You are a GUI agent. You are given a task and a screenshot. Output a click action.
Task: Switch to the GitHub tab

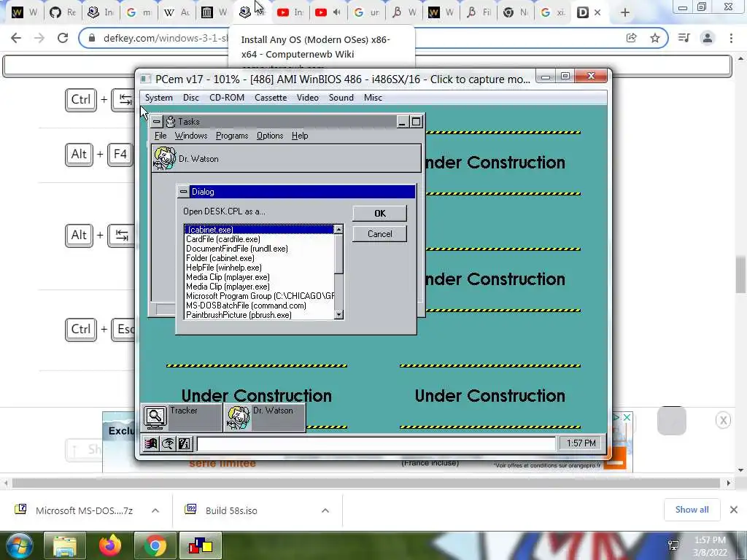pyautogui.click(x=63, y=12)
